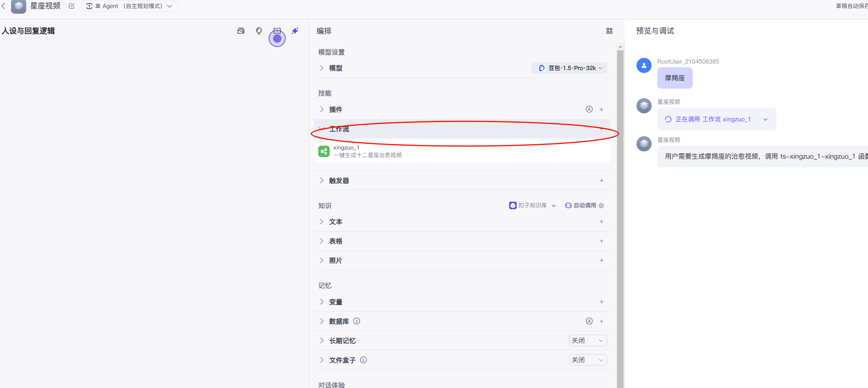
Task: Expand the 正在调用 工作流 xingzuo_1 status
Action: pyautogui.click(x=765, y=119)
